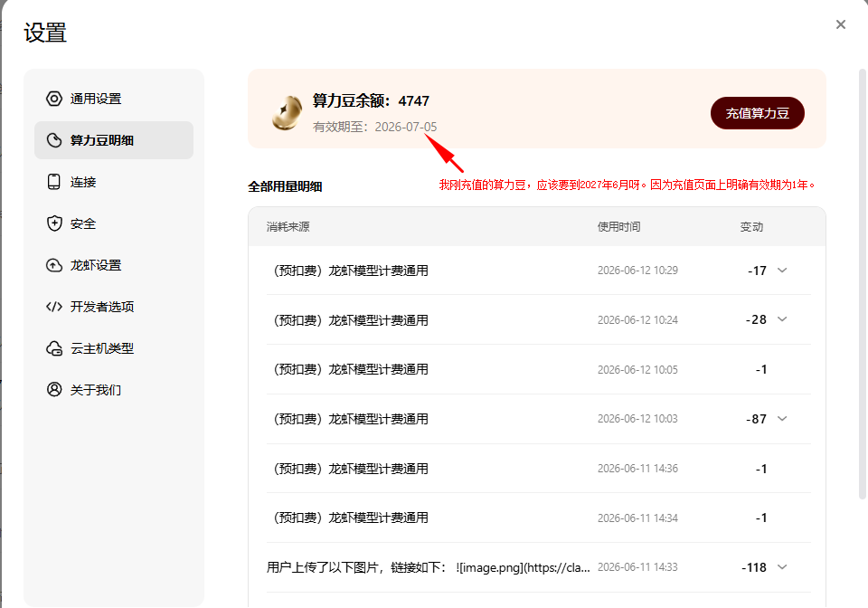Click the 使用时间 column header

click(618, 226)
